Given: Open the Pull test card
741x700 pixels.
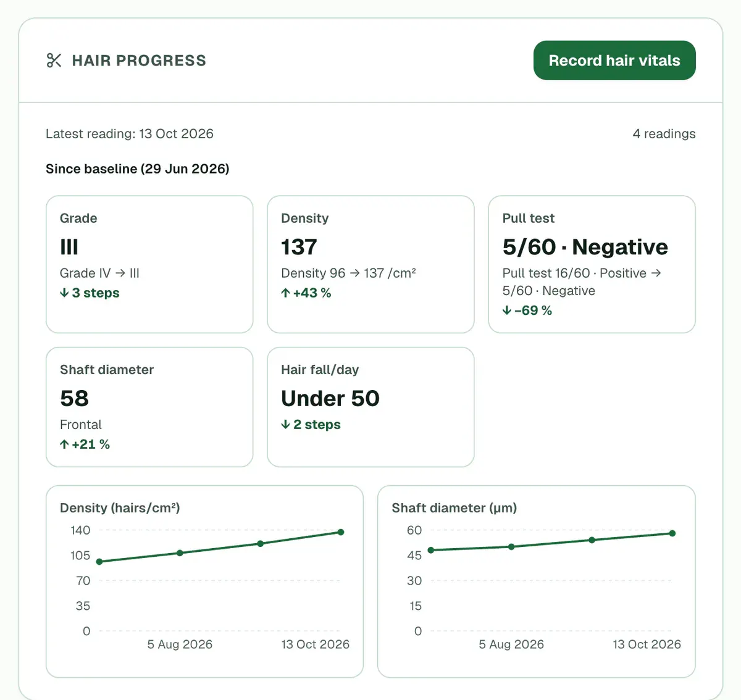Looking at the screenshot, I should click(592, 264).
